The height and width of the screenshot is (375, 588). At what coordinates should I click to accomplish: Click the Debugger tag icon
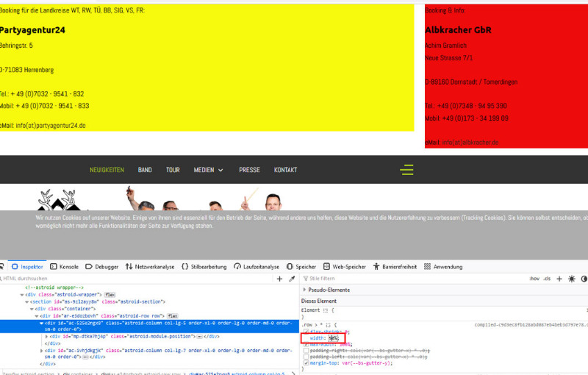click(88, 267)
